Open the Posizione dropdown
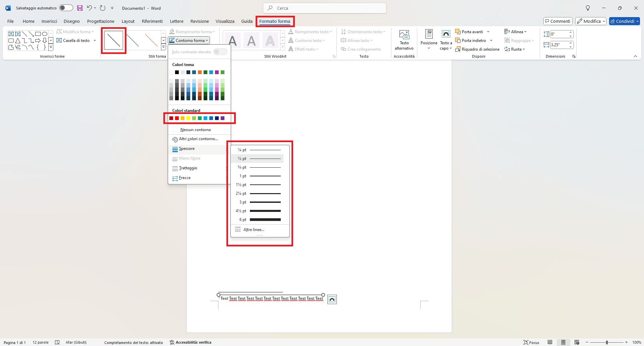The height and width of the screenshot is (346, 644). click(429, 40)
